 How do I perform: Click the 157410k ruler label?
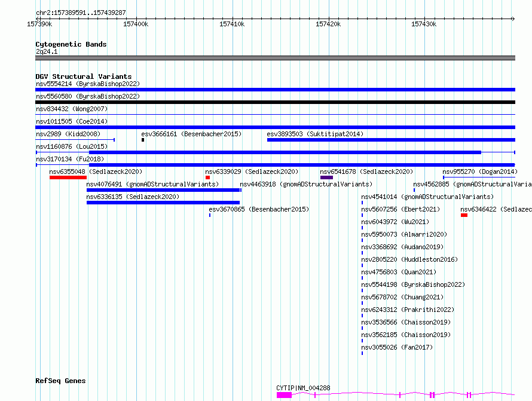tap(232, 24)
